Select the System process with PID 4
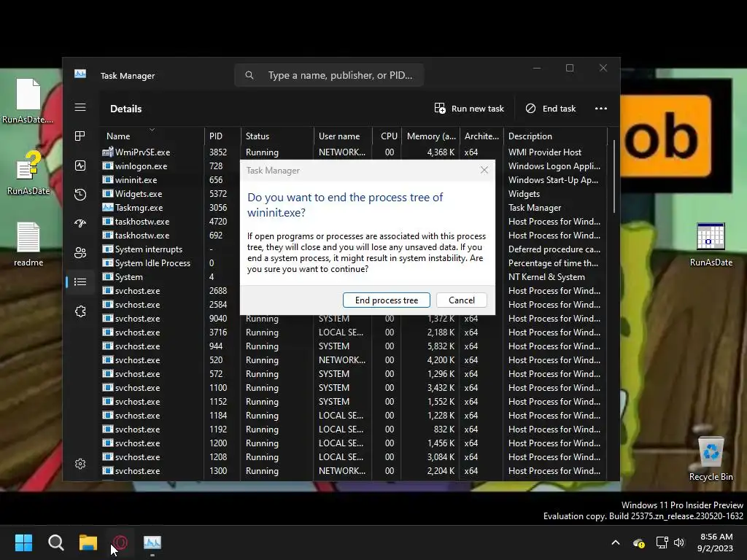This screenshot has width=747, height=560. tap(169, 276)
